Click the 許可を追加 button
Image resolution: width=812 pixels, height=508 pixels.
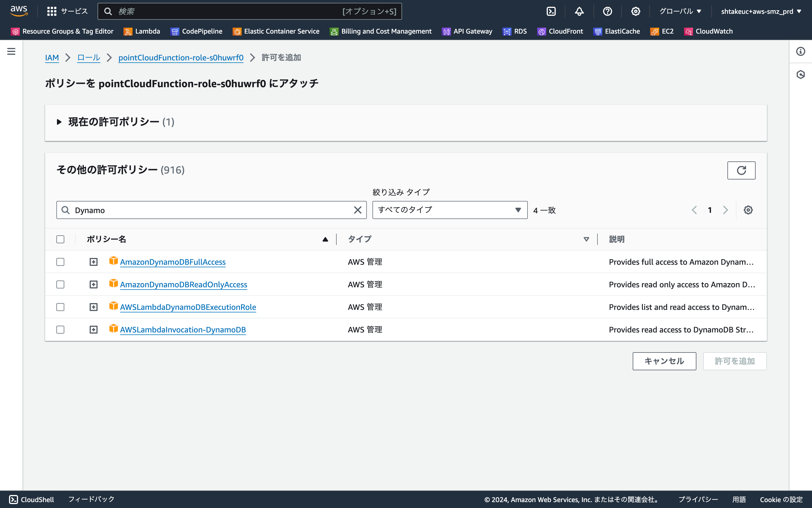(x=734, y=361)
